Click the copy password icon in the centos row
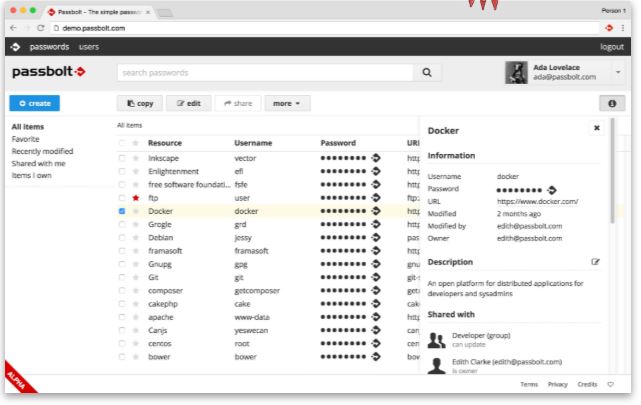The height and width of the screenshot is (405, 641). [x=376, y=343]
